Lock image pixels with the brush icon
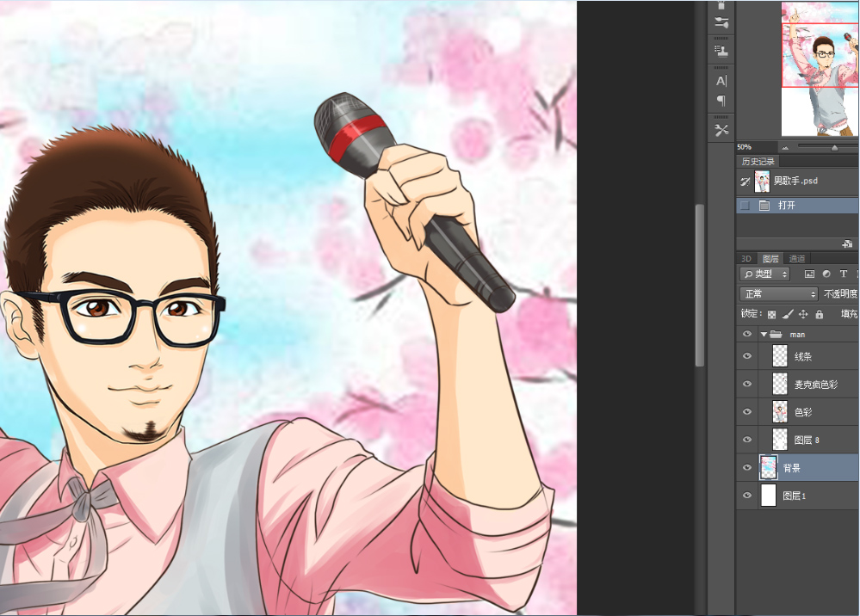The width and height of the screenshot is (860, 616). click(x=787, y=315)
